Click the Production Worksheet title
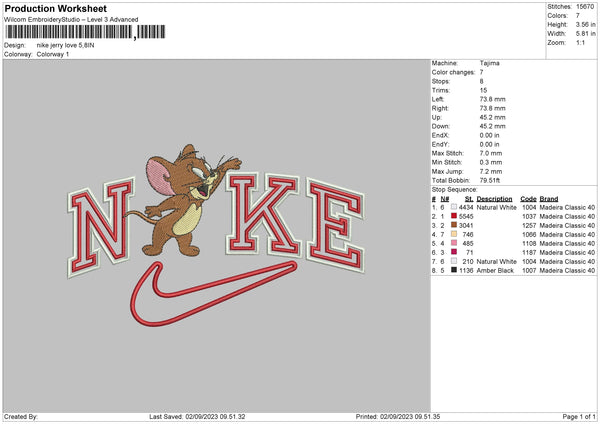Viewport: 600px width, 424px height. 55,8
